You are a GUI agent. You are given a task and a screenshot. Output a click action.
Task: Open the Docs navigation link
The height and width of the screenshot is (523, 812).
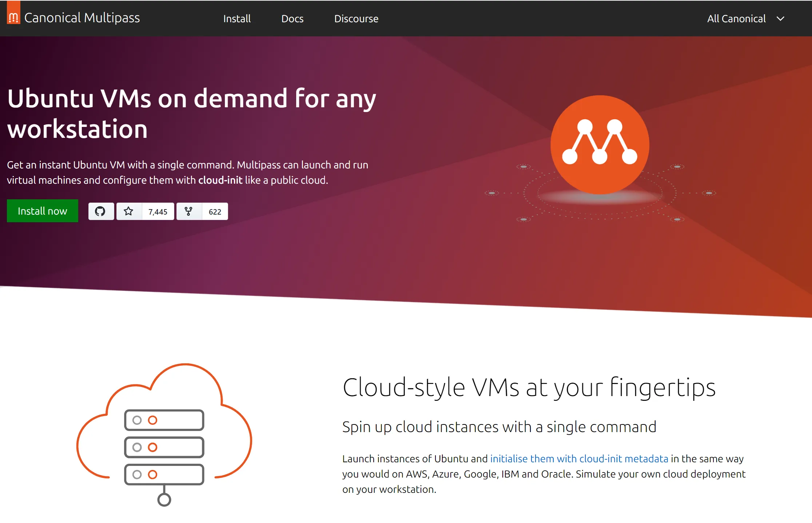click(292, 19)
